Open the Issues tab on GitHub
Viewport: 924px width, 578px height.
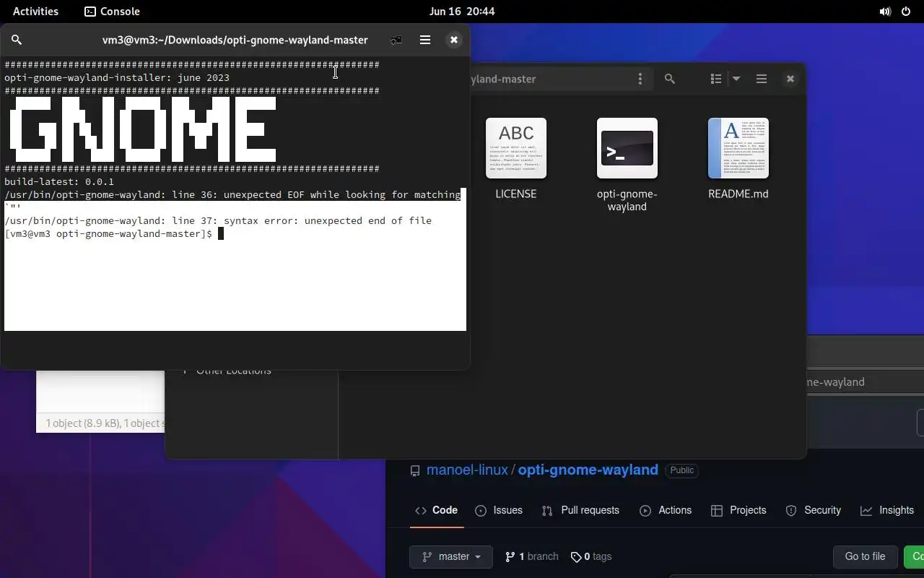[499, 510]
